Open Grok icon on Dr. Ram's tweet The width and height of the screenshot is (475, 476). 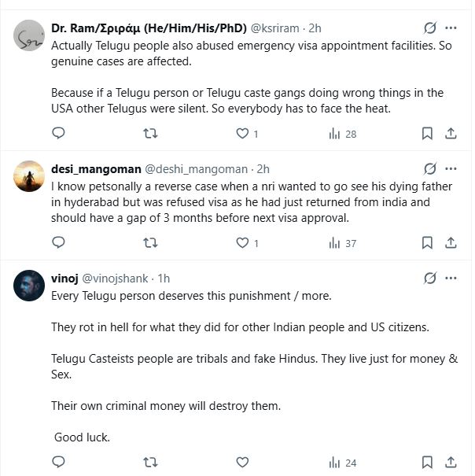(x=429, y=28)
